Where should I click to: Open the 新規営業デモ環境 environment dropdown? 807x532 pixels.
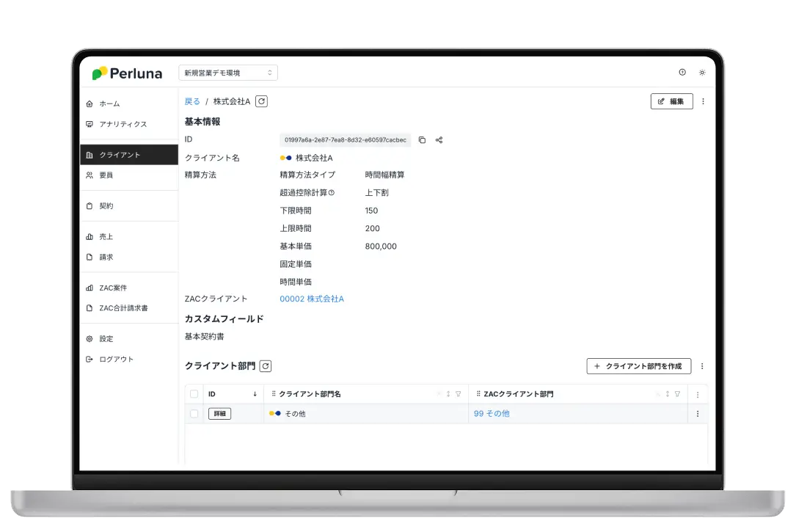coord(228,73)
